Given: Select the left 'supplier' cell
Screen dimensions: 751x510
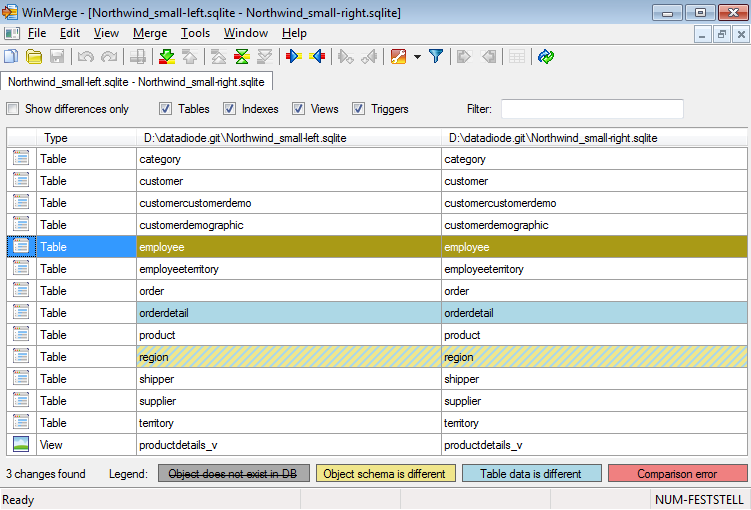Looking at the screenshot, I should [289, 401].
